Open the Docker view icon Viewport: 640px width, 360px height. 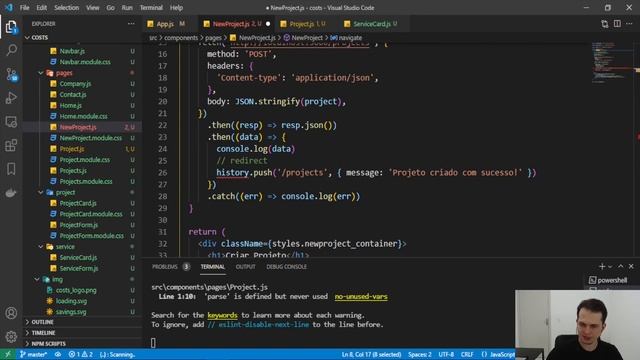click(x=11, y=193)
